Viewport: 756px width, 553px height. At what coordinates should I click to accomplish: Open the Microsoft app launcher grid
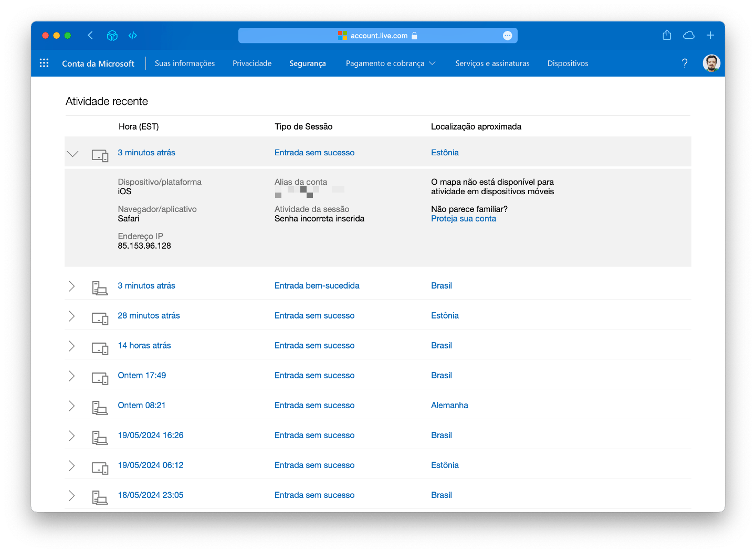[x=44, y=63]
